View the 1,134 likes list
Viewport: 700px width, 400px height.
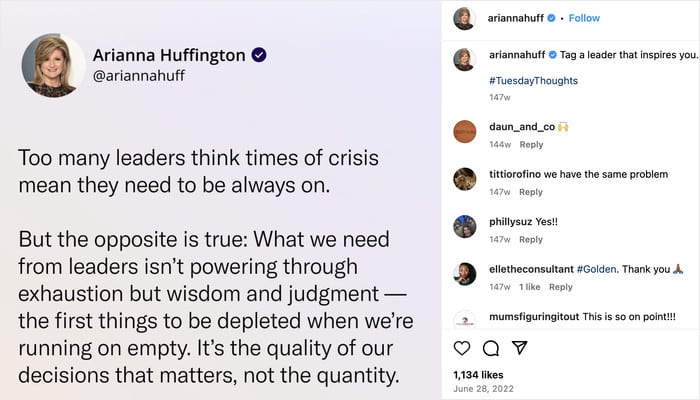pos(476,374)
